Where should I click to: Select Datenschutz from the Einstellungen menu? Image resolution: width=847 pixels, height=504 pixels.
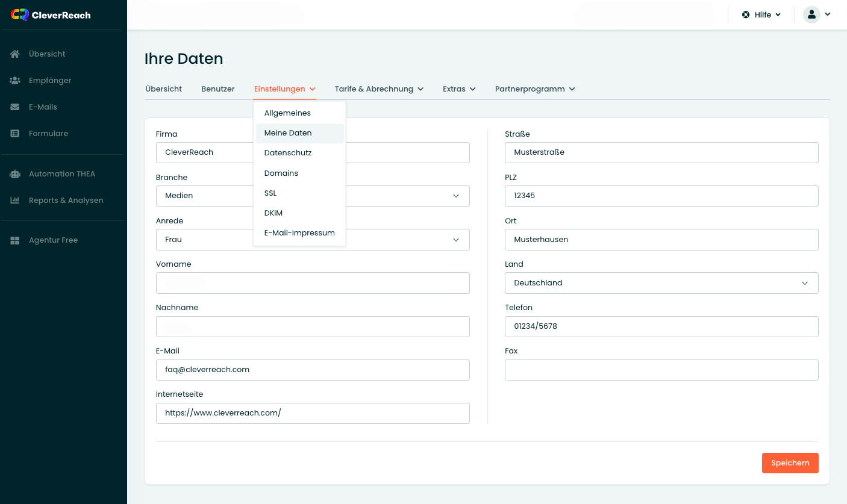point(288,153)
